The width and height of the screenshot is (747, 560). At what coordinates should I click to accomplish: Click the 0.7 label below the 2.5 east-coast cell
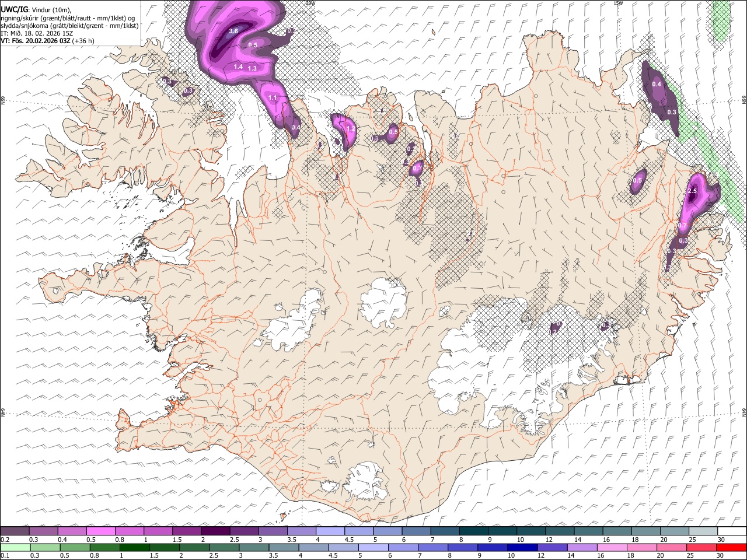click(x=682, y=226)
